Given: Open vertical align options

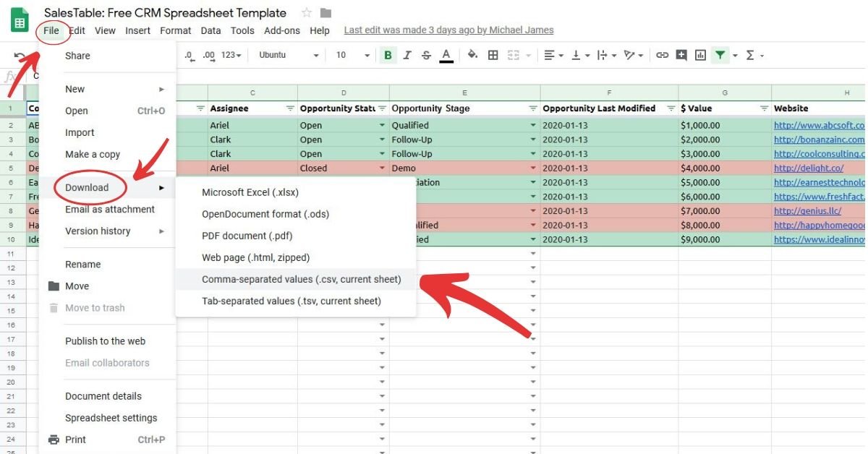Looking at the screenshot, I should [579, 55].
